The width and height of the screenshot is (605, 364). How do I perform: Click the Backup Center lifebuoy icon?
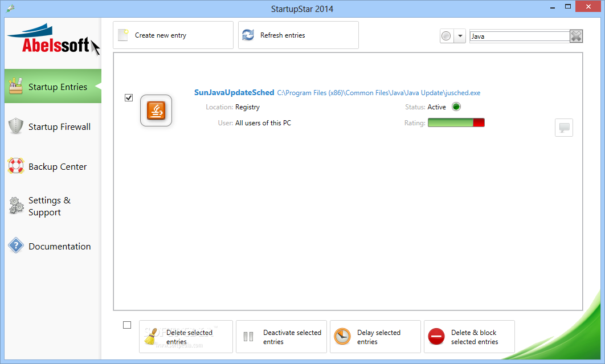coord(16,166)
